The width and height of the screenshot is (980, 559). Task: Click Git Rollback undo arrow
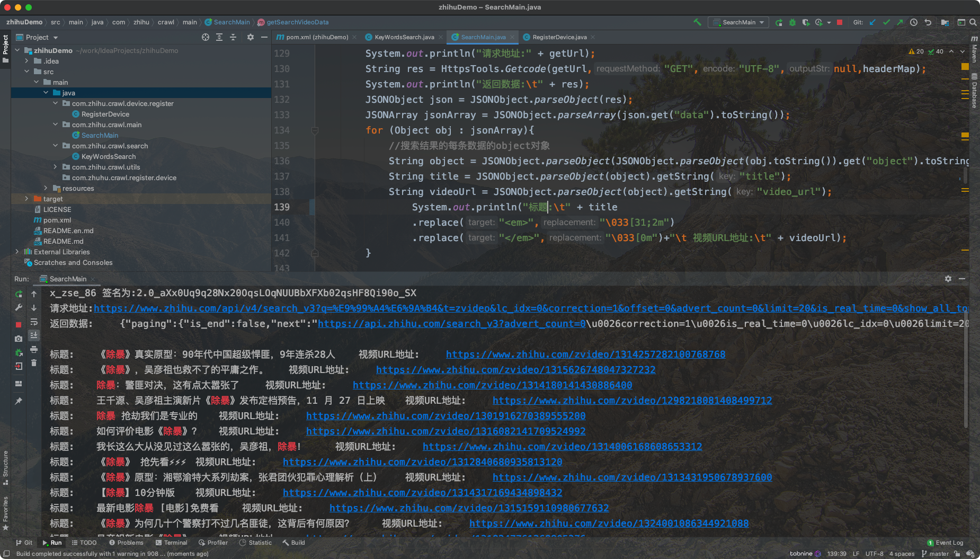(x=928, y=22)
